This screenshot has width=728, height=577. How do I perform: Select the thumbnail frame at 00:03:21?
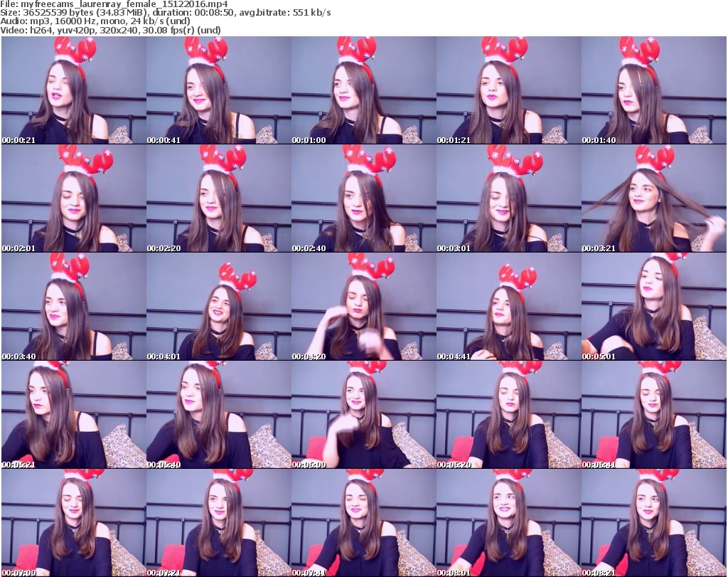pos(654,198)
